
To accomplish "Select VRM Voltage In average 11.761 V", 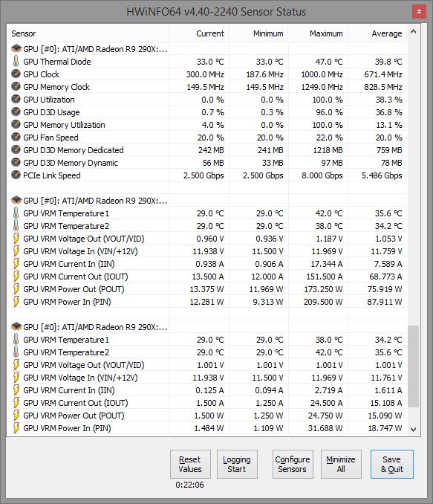I will pos(387,378).
